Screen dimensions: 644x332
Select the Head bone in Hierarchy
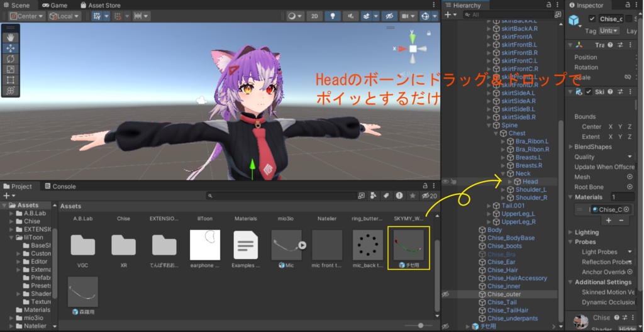click(530, 181)
